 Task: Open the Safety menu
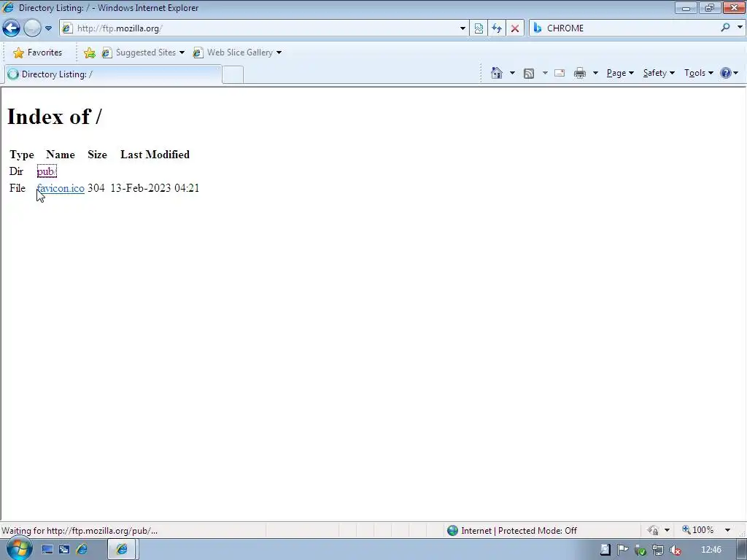point(659,73)
